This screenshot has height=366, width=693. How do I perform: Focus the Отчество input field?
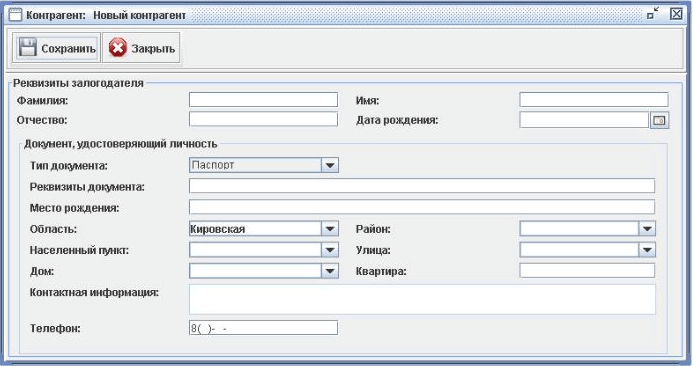tap(263, 119)
